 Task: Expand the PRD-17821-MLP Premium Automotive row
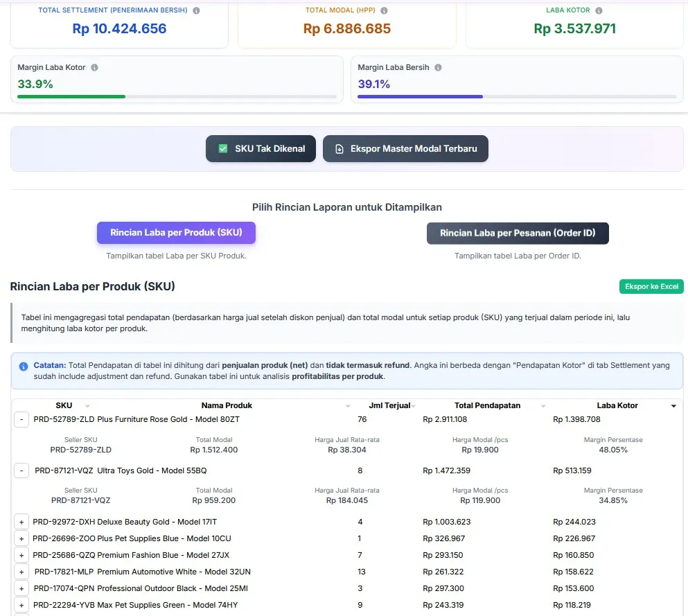(x=21, y=572)
